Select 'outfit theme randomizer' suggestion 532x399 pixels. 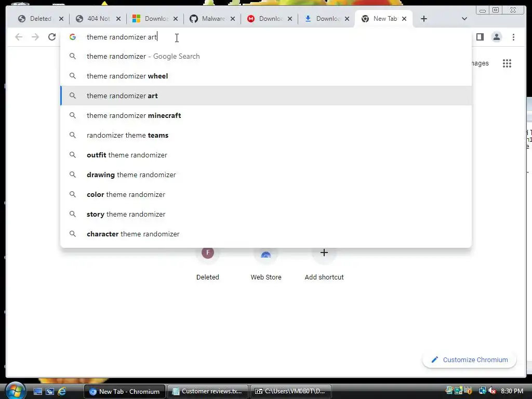tap(266, 155)
